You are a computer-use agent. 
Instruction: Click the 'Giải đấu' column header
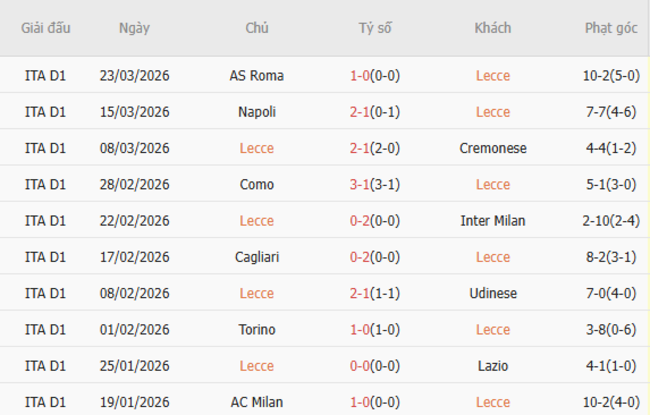click(x=45, y=28)
